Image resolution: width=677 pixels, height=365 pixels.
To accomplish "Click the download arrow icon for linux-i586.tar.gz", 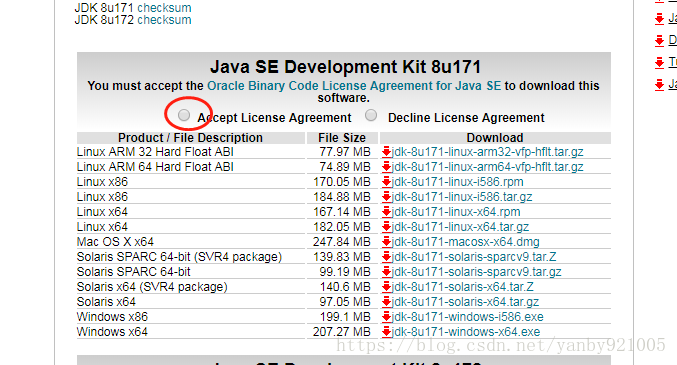I will click(386, 197).
